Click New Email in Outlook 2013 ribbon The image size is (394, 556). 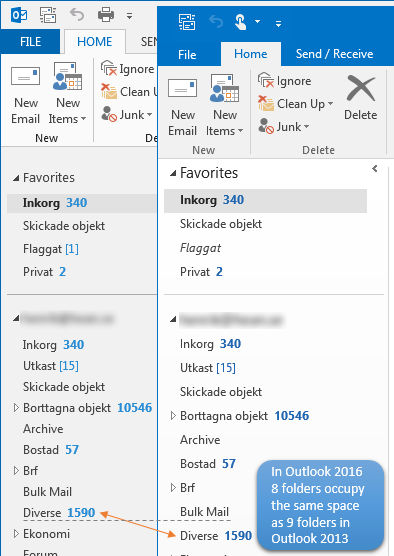coord(25,95)
